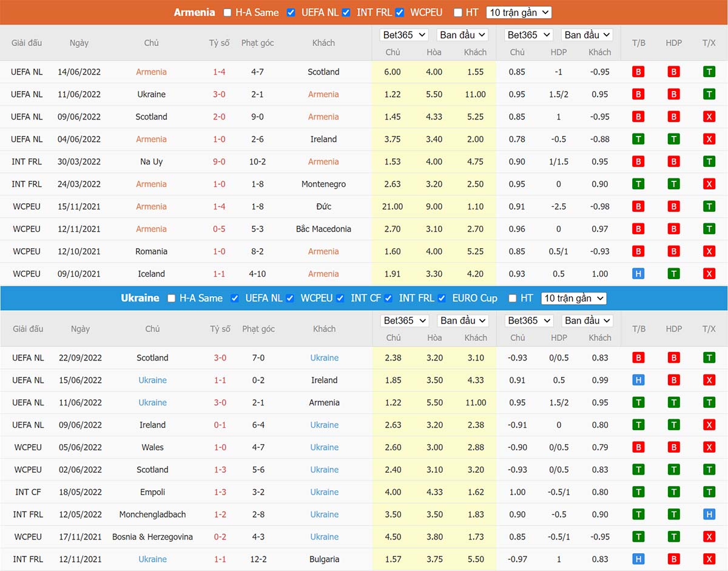Uncheck EURO Cup filter in the Ukraine header

tap(441, 299)
